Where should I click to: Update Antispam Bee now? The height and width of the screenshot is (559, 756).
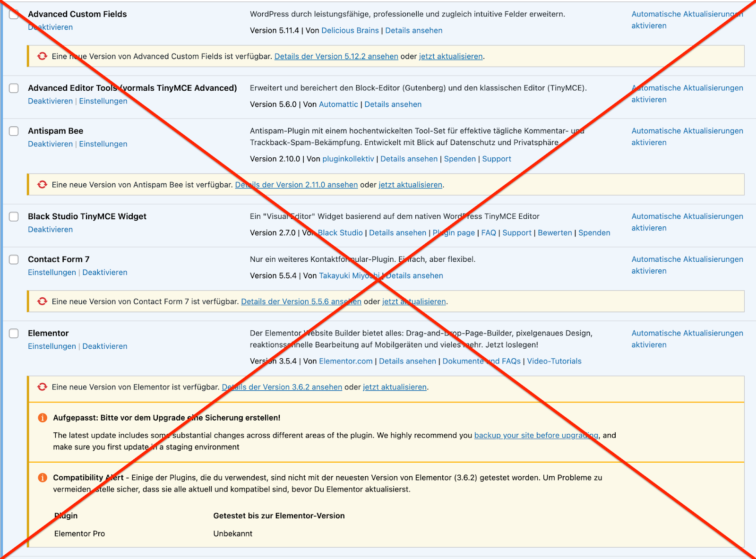pyautogui.click(x=411, y=185)
